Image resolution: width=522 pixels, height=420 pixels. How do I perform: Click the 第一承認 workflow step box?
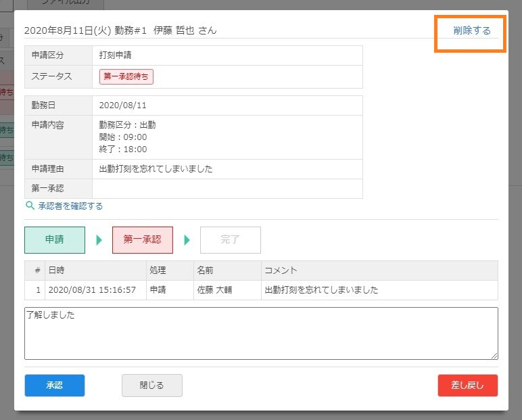pyautogui.click(x=143, y=240)
